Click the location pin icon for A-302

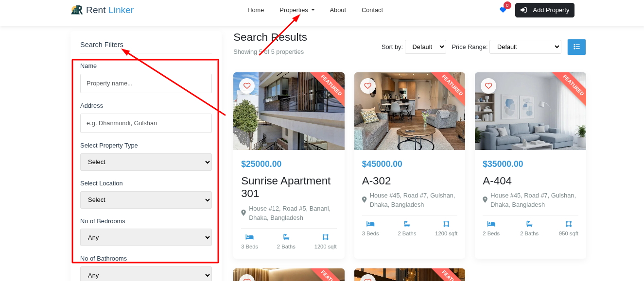point(364,200)
